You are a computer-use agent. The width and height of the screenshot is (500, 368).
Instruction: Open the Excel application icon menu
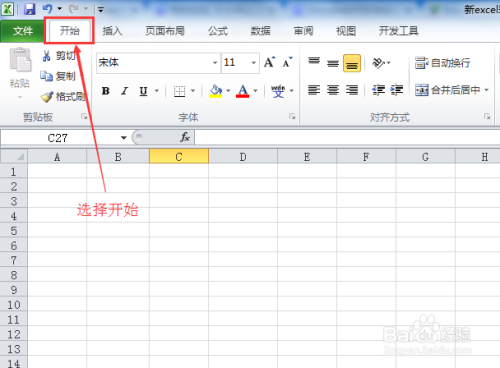[7, 9]
